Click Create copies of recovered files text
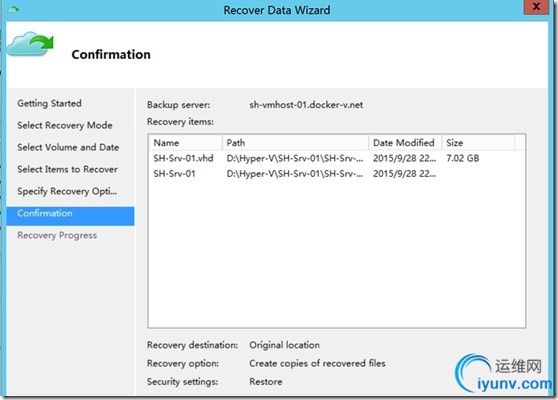 tap(317, 363)
